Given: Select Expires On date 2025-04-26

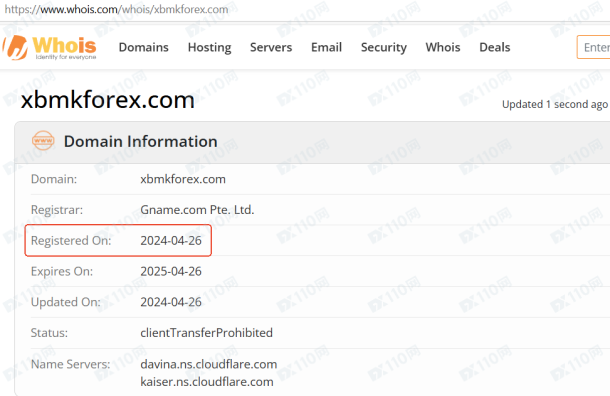Looking at the screenshot, I should pyautogui.click(x=171, y=271).
